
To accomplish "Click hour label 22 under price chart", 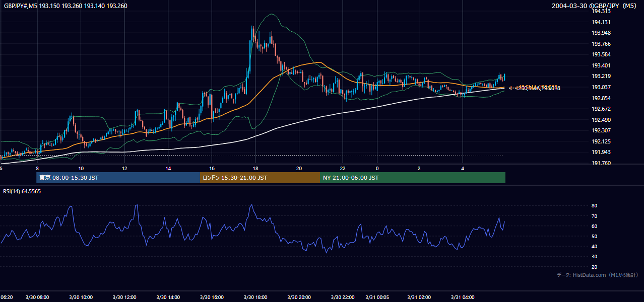I will pyautogui.click(x=343, y=169).
